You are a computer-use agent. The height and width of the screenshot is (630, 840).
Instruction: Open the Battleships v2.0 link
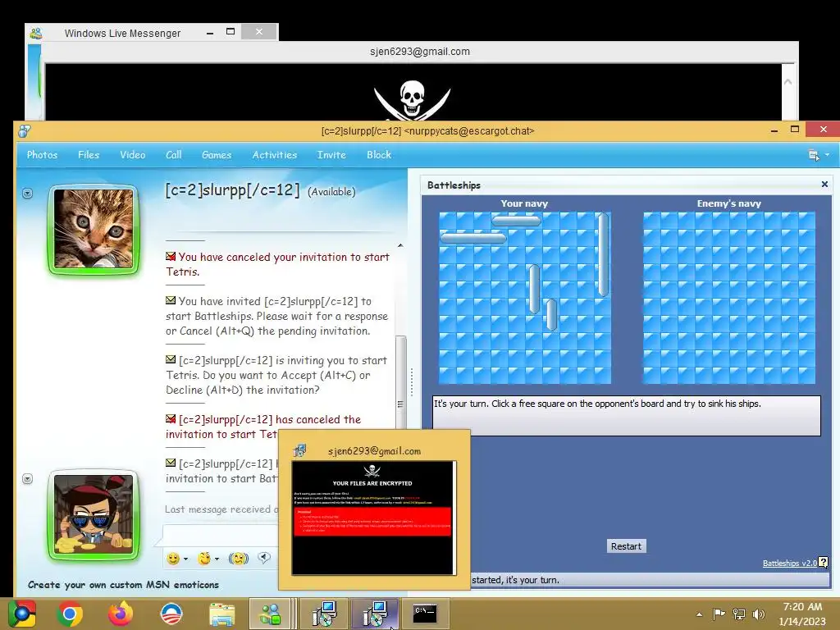click(x=790, y=563)
